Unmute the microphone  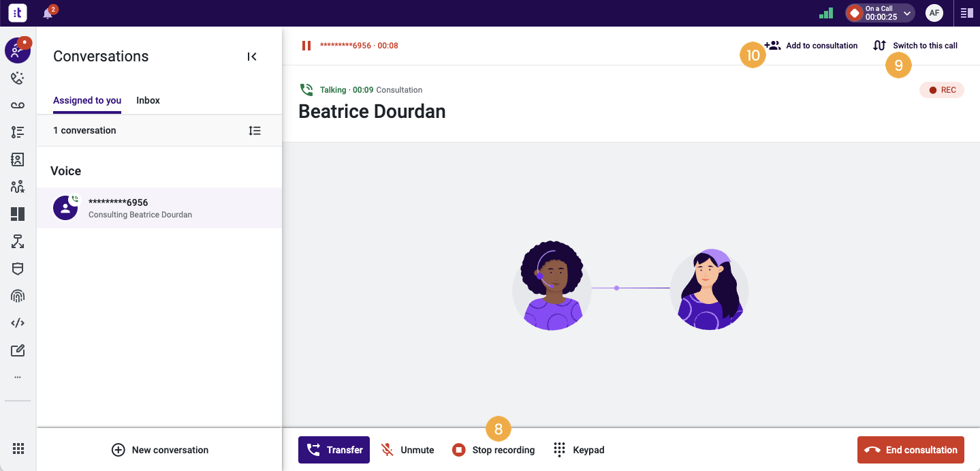click(x=408, y=450)
